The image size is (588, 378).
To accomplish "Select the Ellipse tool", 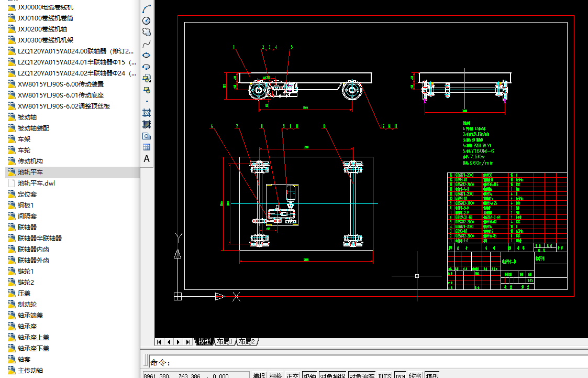I will [147, 55].
